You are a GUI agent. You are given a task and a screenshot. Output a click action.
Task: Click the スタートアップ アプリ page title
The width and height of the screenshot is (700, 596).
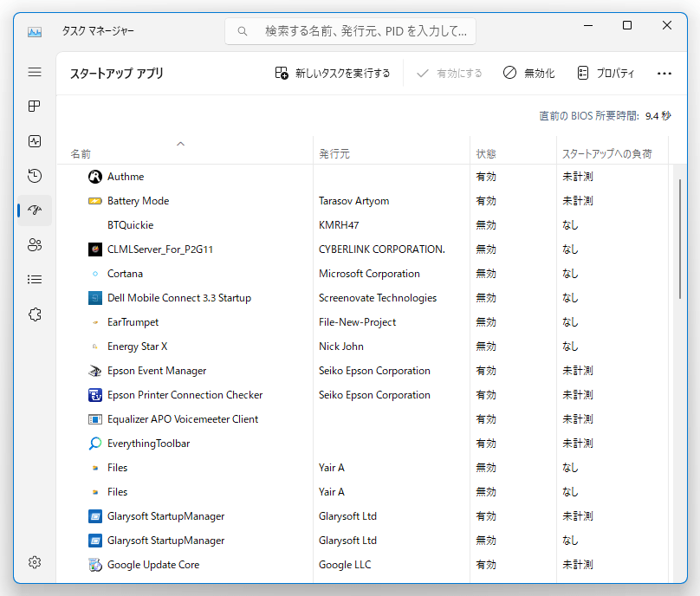(116, 74)
